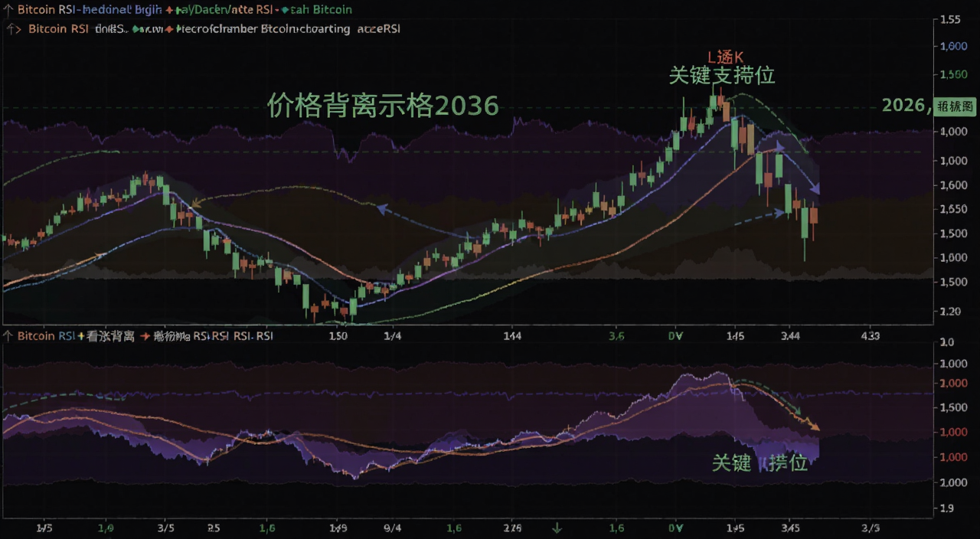980x539 pixels.
Task: Select 'Bitcoin RSI' label in second legend row
Action: 57,29
